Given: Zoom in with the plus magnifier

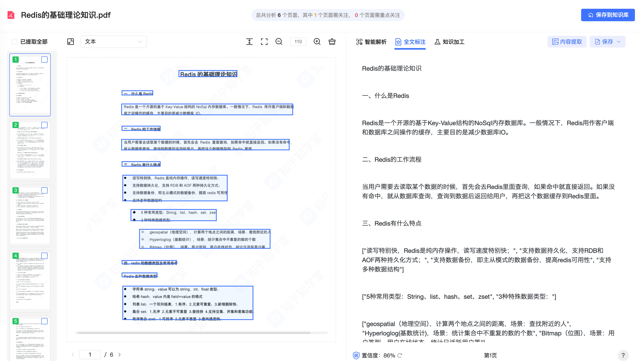Looking at the screenshot, I should tap(317, 41).
